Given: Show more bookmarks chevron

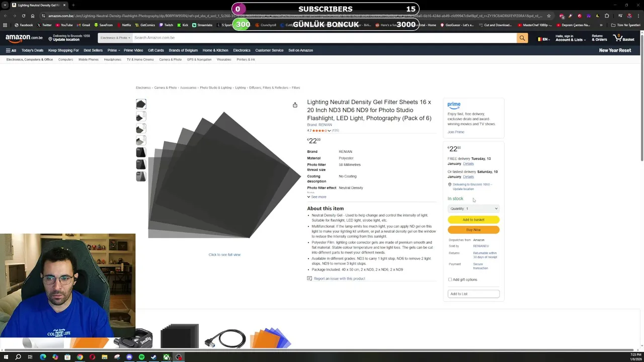Looking at the screenshot, I should point(601,25).
